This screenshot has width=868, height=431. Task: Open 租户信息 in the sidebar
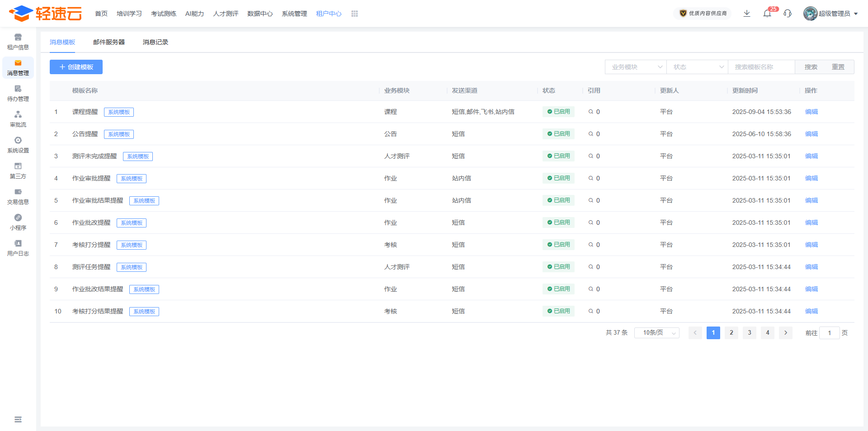18,42
